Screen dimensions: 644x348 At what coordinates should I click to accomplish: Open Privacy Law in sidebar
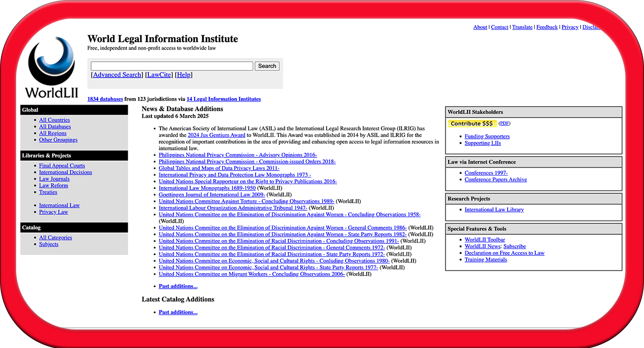53,212
